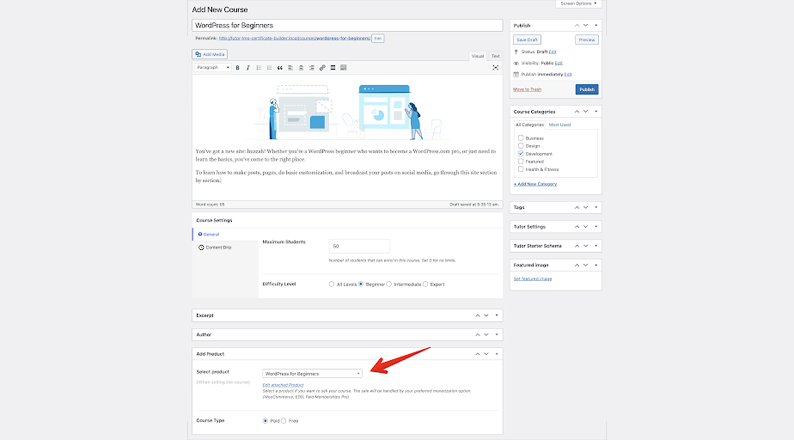Collapse the Add Product panel
This screenshot has height=440, width=794.
pyautogui.click(x=497, y=354)
